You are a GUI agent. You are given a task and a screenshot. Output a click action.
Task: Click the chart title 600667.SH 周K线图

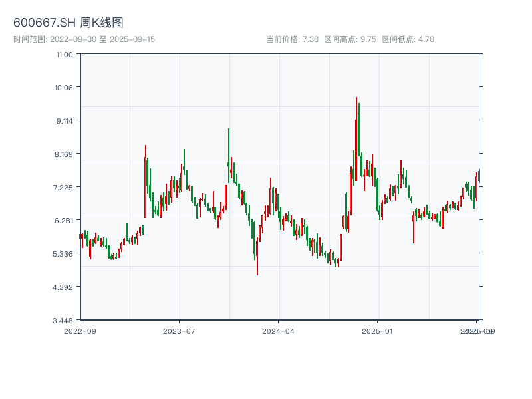click(x=68, y=23)
